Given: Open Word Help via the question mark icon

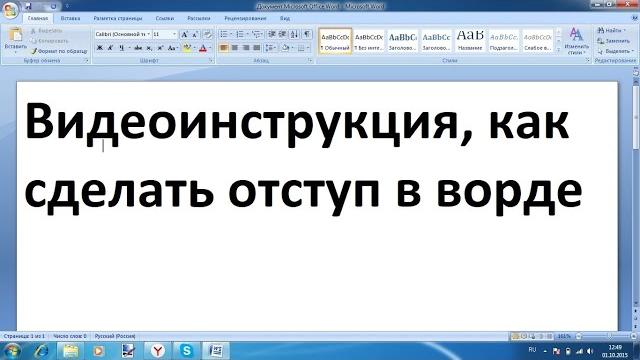Looking at the screenshot, I should (x=635, y=18).
